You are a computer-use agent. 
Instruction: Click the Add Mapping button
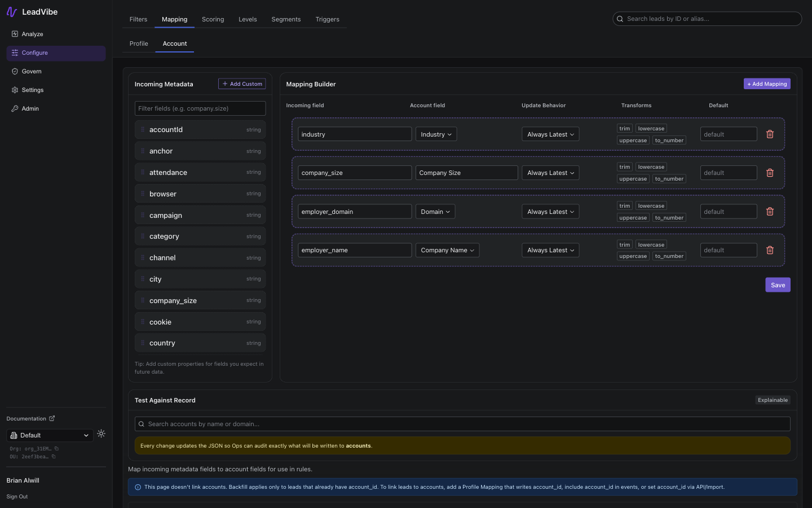767,84
